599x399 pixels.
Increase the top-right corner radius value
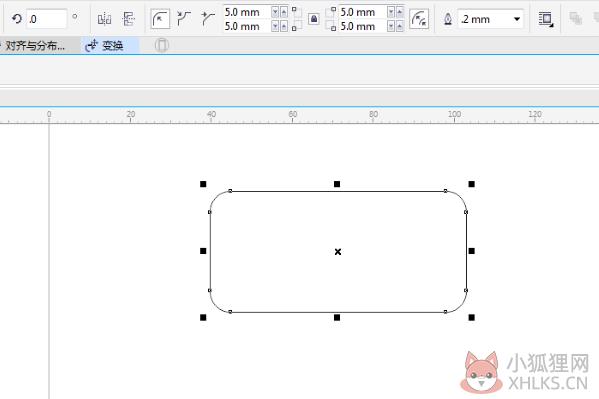click(x=400, y=12)
